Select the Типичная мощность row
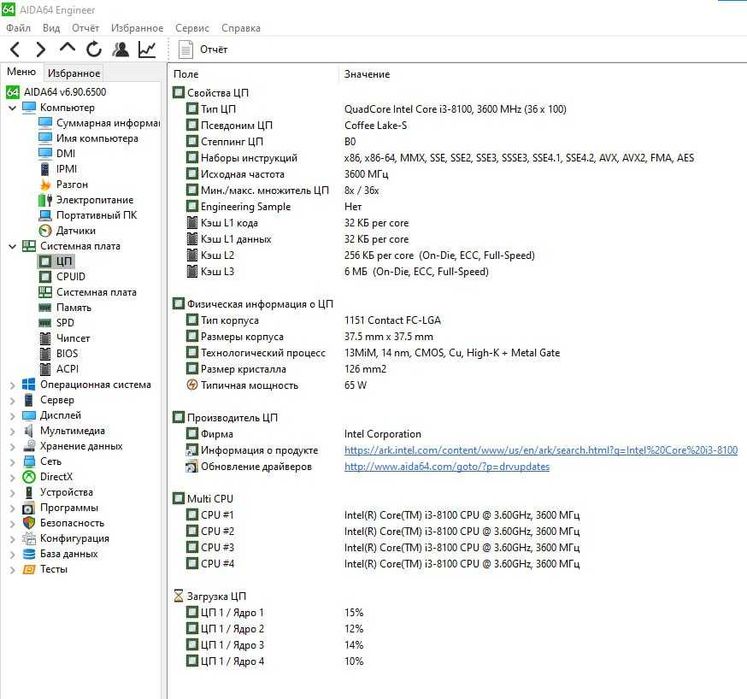747x699 pixels. tap(276, 385)
